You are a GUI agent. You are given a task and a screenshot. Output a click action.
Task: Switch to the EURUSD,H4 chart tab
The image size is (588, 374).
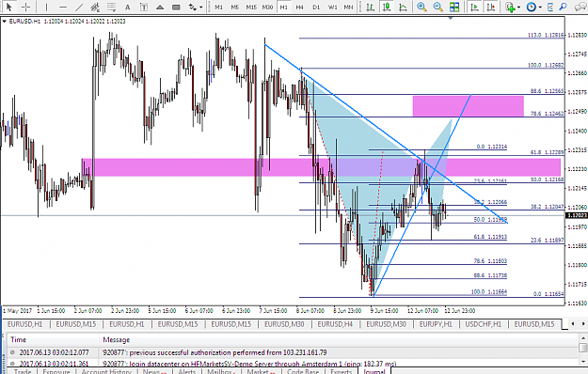click(x=335, y=324)
